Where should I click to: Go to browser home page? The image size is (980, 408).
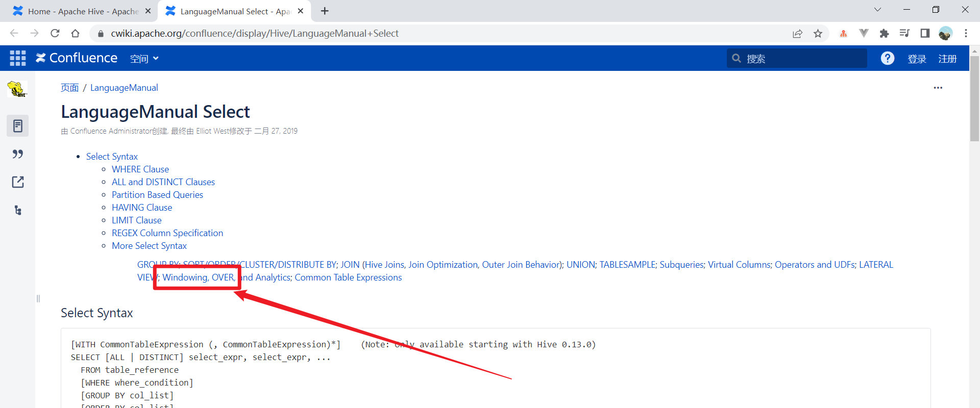(x=76, y=33)
